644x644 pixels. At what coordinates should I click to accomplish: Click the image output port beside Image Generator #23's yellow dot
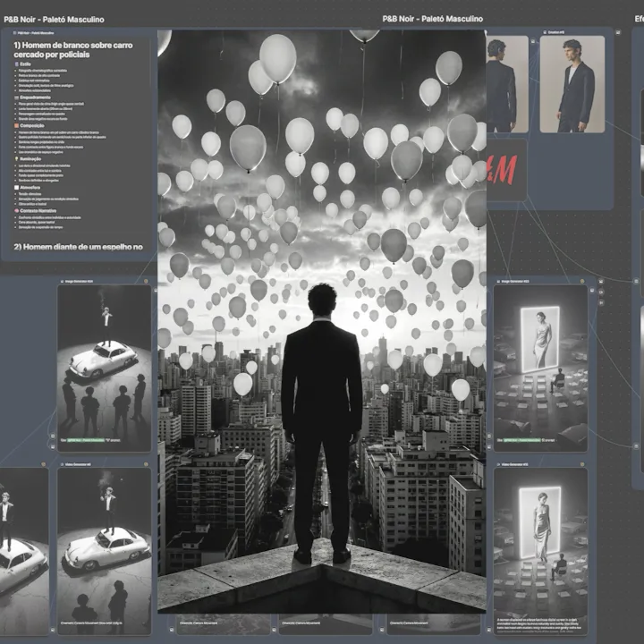tap(592, 291)
